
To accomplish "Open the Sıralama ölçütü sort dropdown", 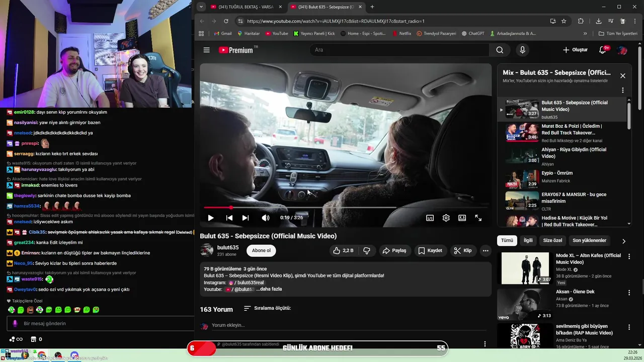I will tap(268, 308).
